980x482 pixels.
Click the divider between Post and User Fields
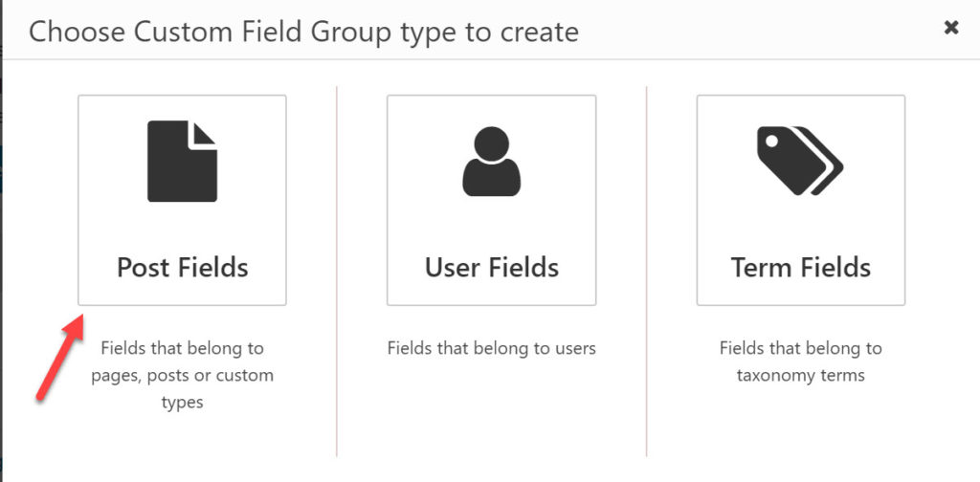[337, 268]
